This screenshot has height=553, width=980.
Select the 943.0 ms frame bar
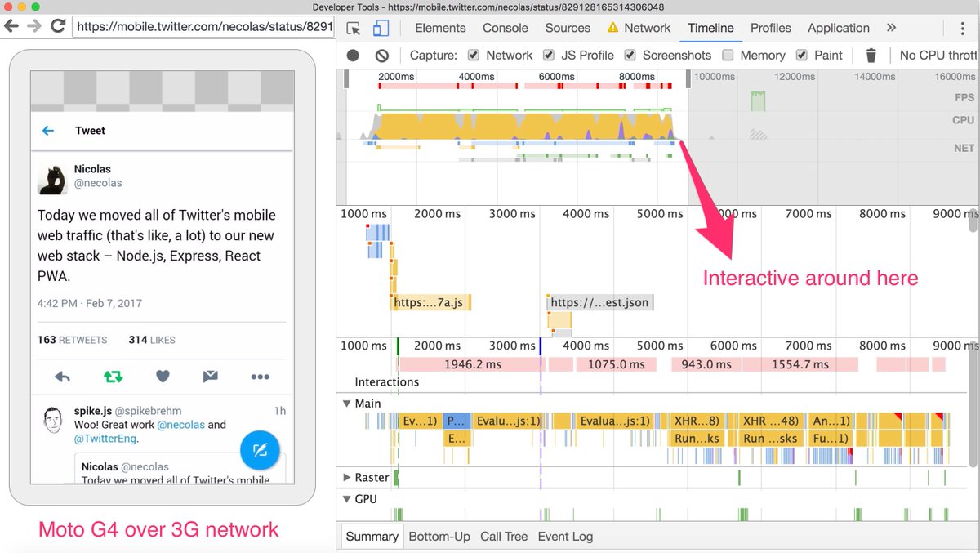[706, 364]
